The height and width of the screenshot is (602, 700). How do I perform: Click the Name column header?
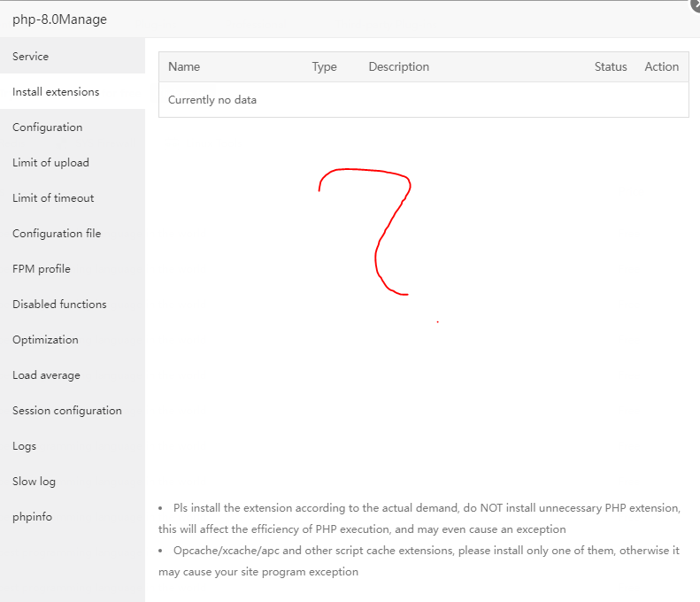[184, 67]
